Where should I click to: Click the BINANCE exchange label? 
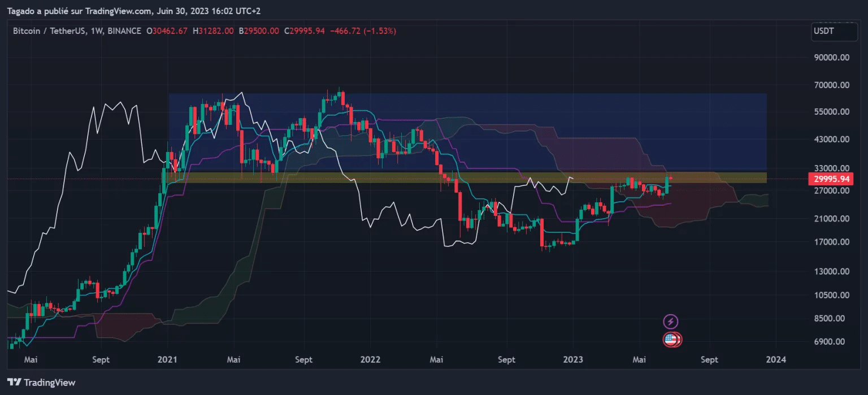[123, 31]
